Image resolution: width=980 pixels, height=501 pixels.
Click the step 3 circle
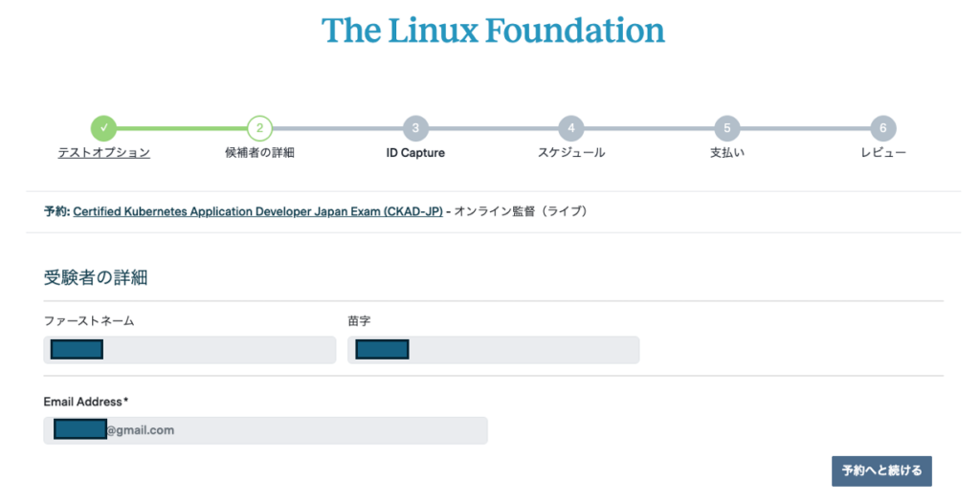415,128
